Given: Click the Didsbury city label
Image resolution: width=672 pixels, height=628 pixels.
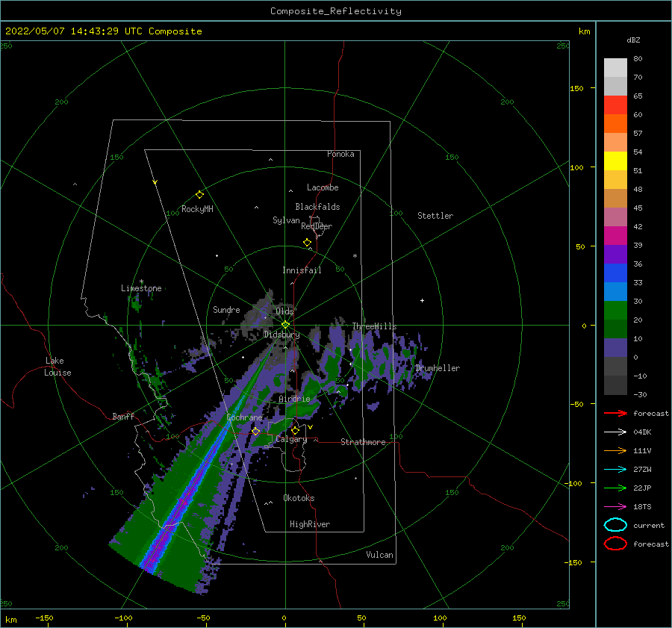Looking at the screenshot, I should (x=281, y=335).
